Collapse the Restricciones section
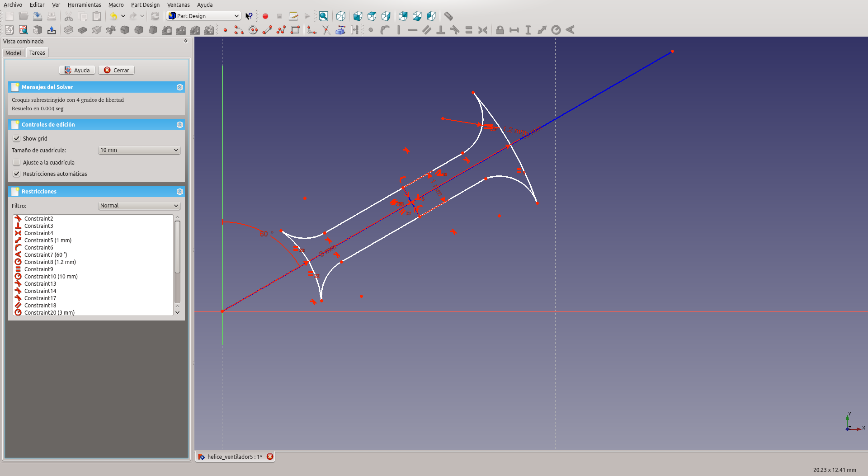The image size is (868, 476). [180, 192]
